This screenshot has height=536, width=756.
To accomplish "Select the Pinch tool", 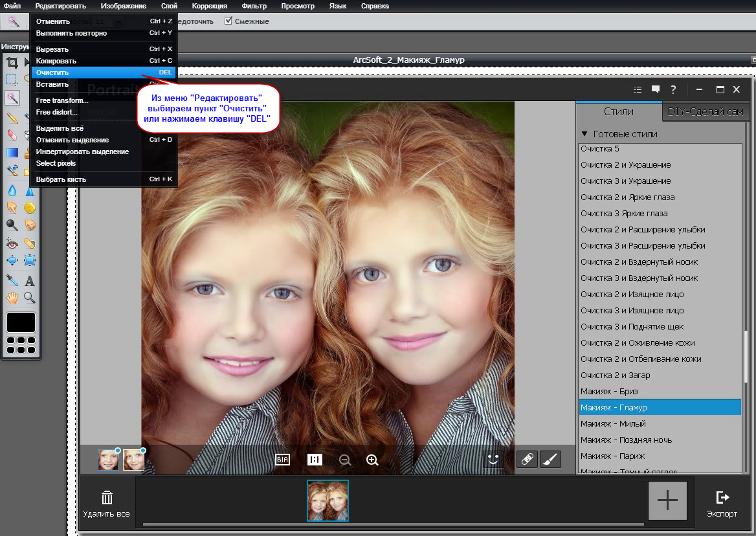I will point(29,261).
